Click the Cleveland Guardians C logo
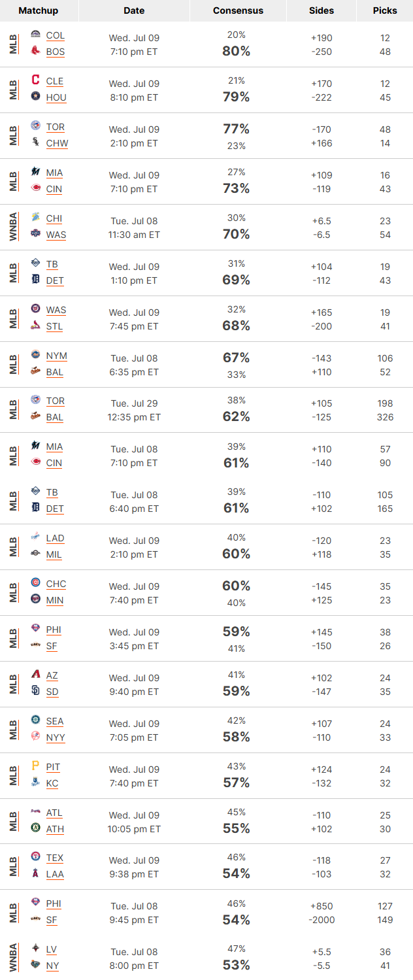 (35, 80)
